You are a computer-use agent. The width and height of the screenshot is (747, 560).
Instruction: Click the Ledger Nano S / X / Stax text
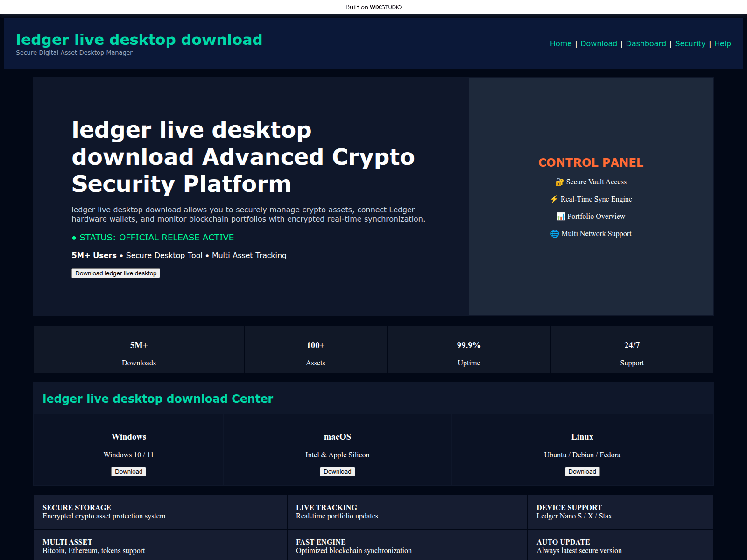tap(574, 516)
